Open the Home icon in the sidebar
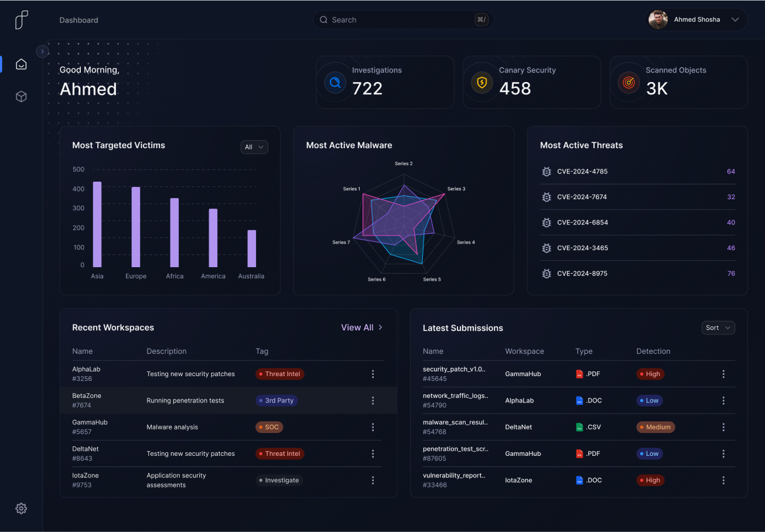 21,64
